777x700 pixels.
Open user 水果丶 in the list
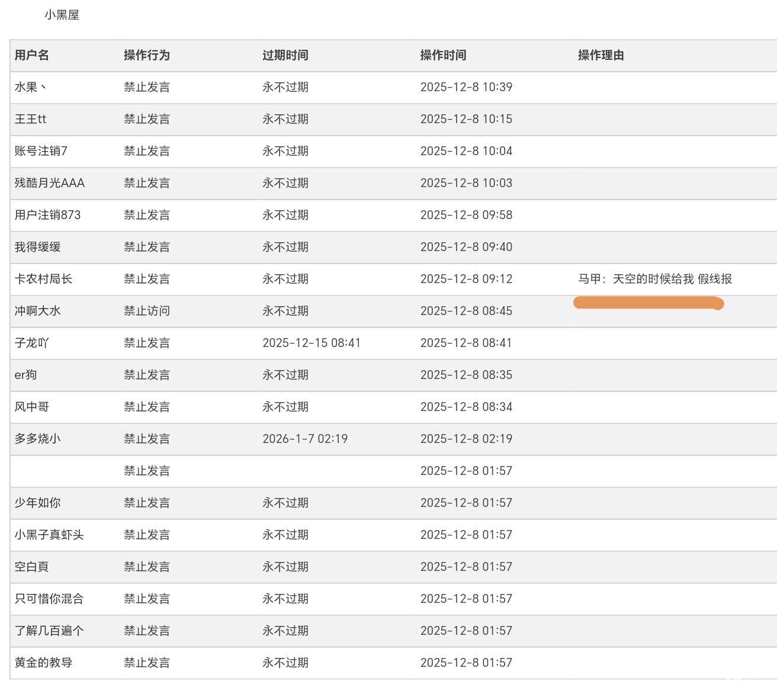click(31, 87)
